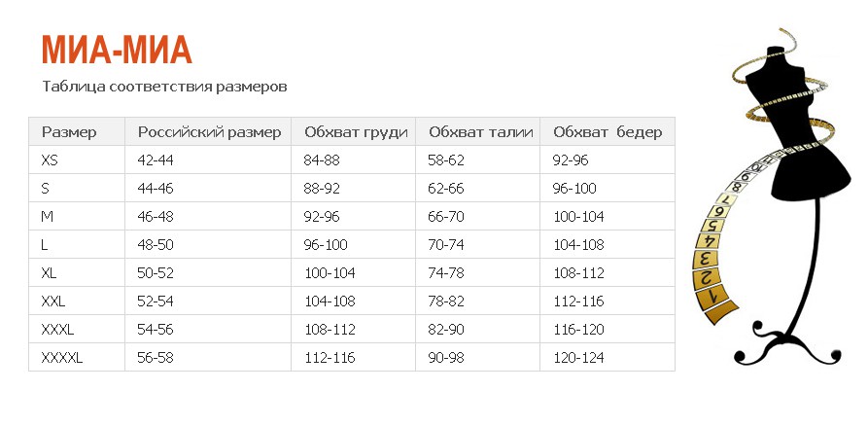The height and width of the screenshot is (426, 868).
Task: Click the 112-116 hip measurement cell
Action: coord(608,301)
